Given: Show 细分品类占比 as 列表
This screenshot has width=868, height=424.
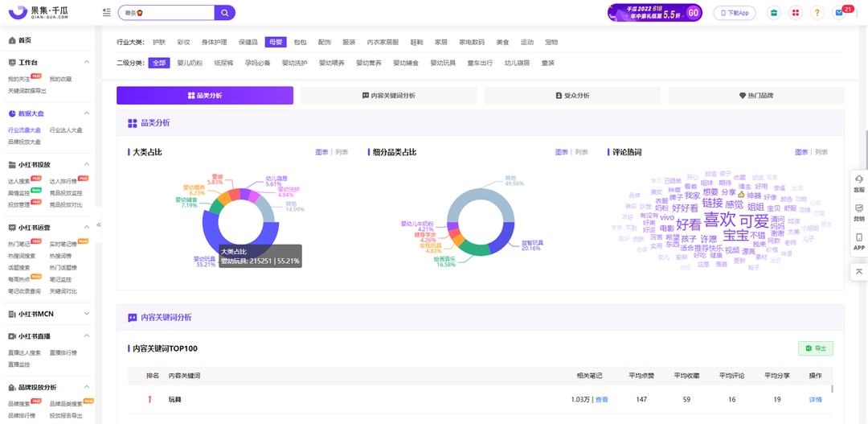Looking at the screenshot, I should (x=581, y=152).
